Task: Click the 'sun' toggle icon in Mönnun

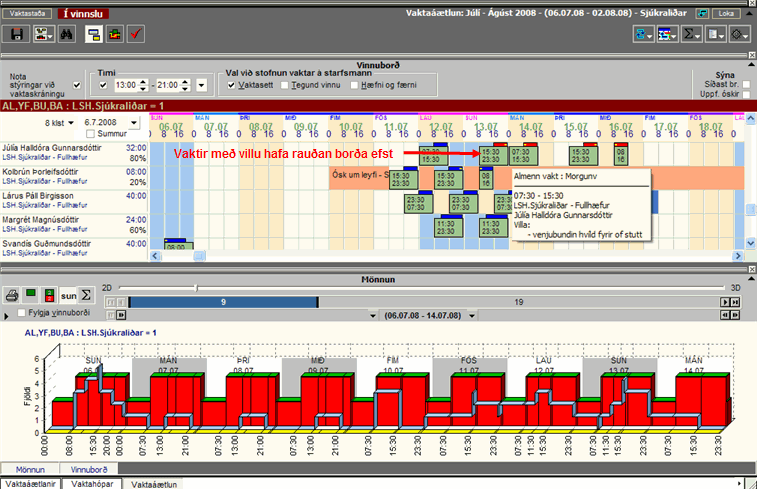Action: pyautogui.click(x=69, y=295)
